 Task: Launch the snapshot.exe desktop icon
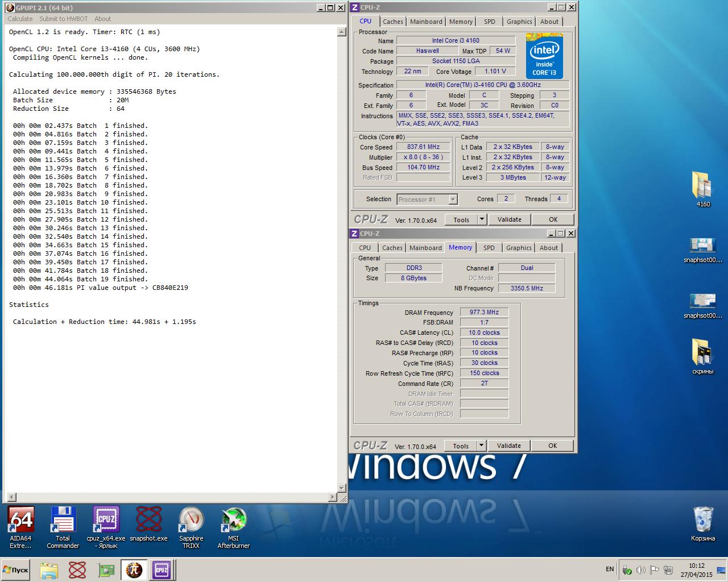[x=148, y=523]
